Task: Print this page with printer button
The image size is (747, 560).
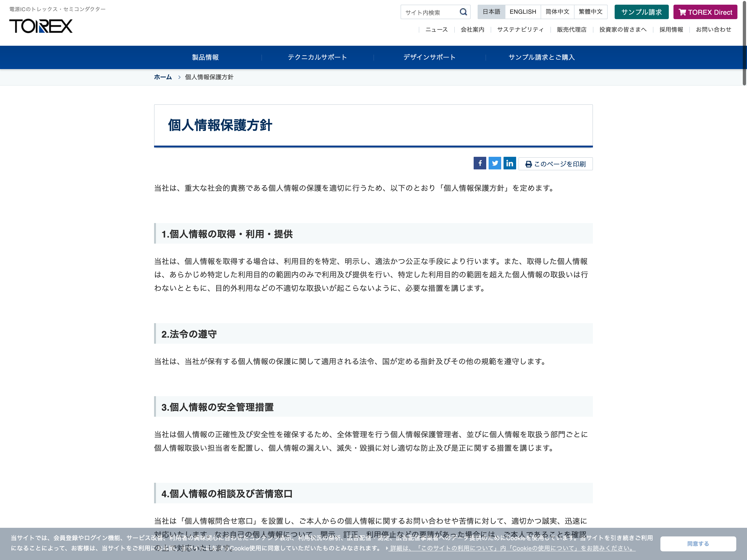Action: pos(556,164)
